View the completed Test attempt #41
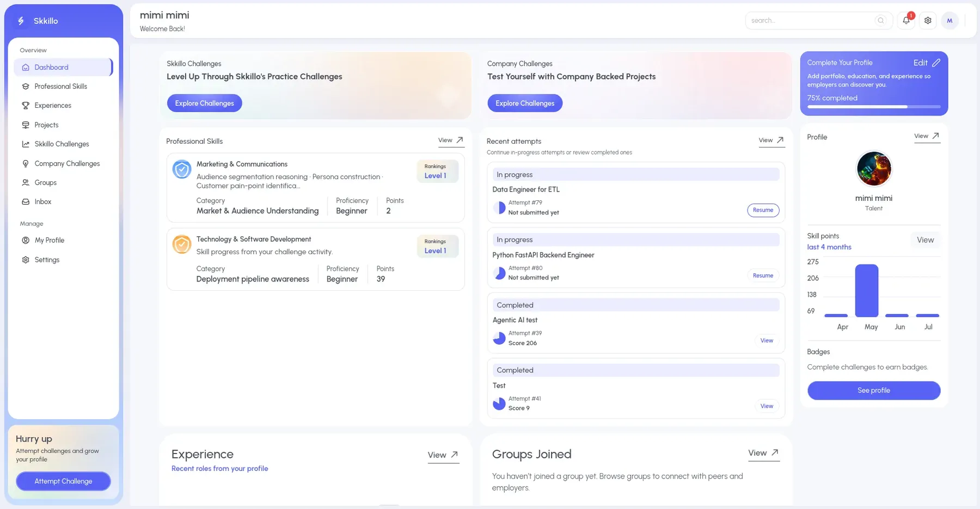Viewport: 980px width, 509px height. pos(767,406)
